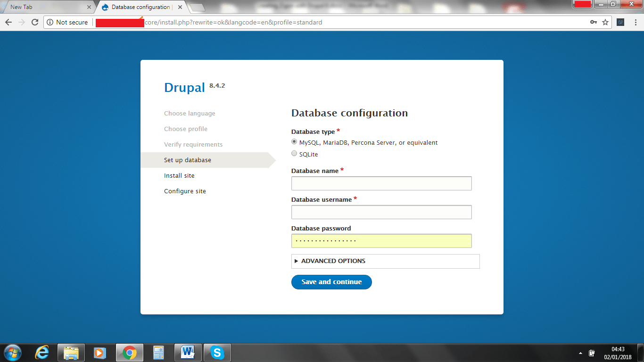Open saved passwords key icon
644x362 pixels.
(x=594, y=22)
